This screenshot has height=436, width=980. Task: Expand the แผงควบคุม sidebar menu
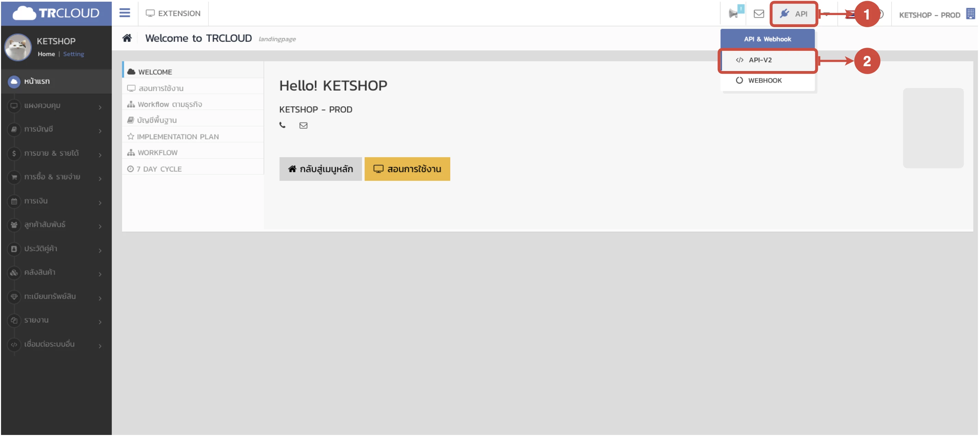(56, 106)
